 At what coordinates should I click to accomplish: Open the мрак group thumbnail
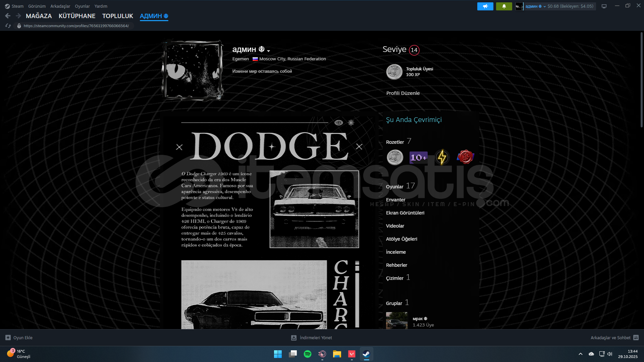click(x=396, y=320)
